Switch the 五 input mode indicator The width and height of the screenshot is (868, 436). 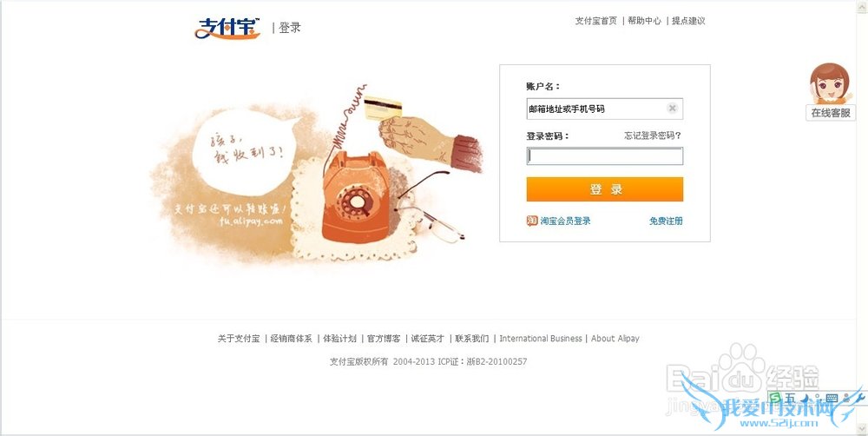[790, 397]
